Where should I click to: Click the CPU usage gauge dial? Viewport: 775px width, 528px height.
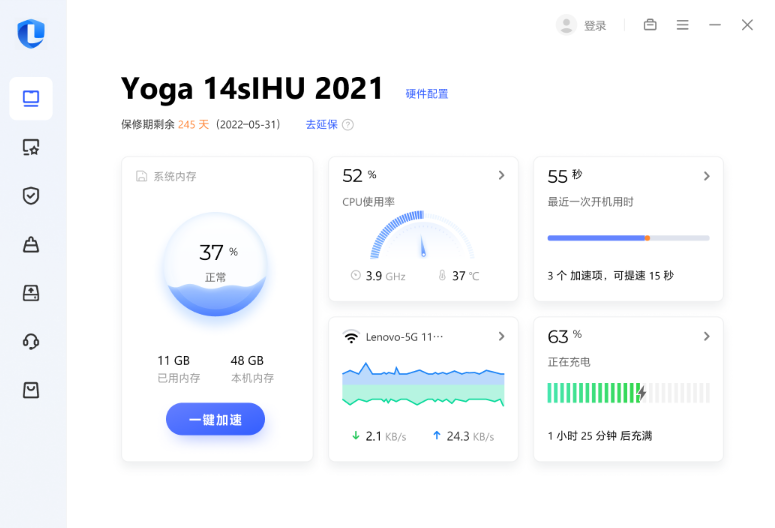coord(422,235)
